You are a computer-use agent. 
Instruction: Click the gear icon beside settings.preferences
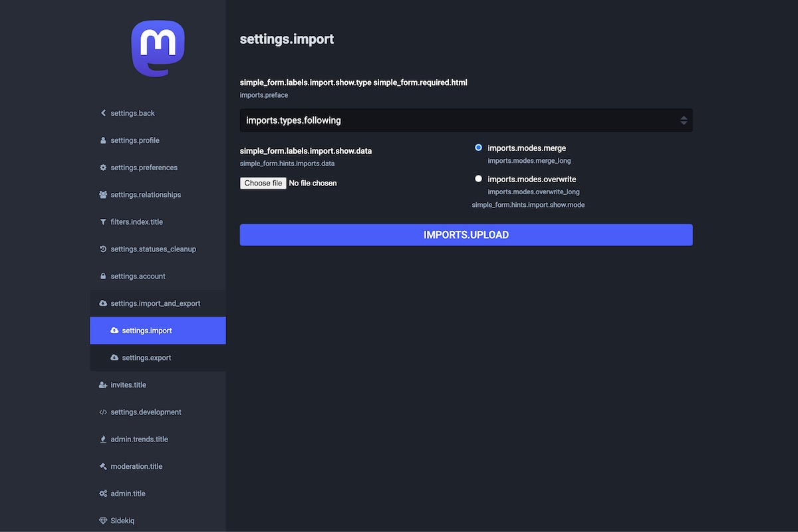(x=103, y=168)
